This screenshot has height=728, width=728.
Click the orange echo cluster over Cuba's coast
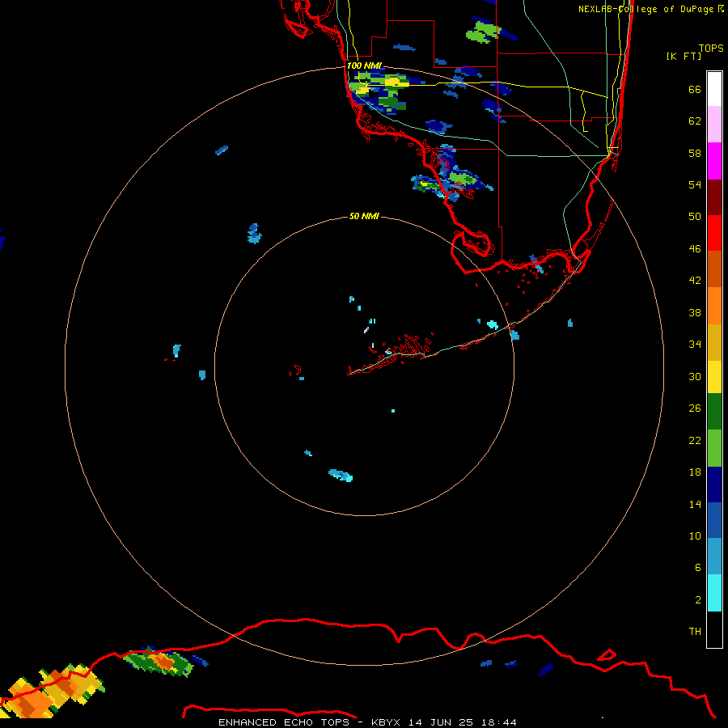click(x=51, y=692)
